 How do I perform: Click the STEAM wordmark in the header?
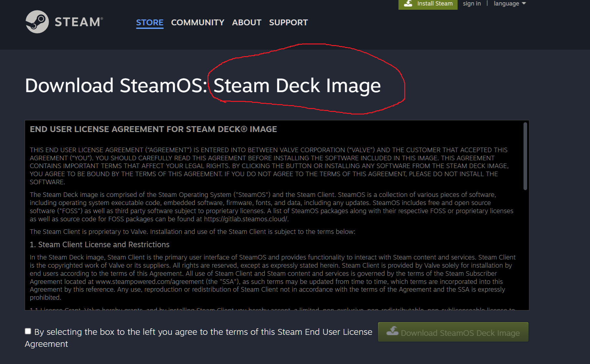(79, 22)
